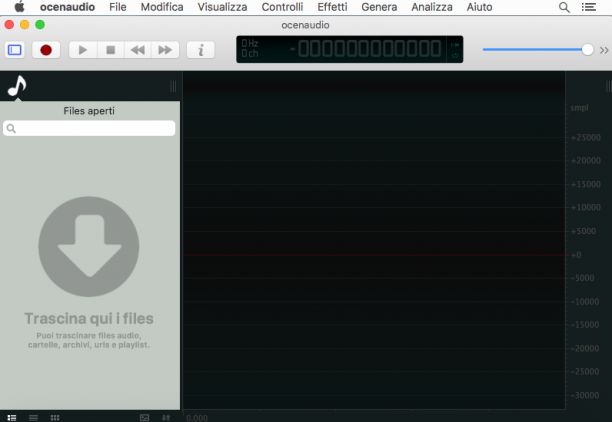Switch sidebar to detailed list view
Screen dimensions: 612x422
[12, 418]
